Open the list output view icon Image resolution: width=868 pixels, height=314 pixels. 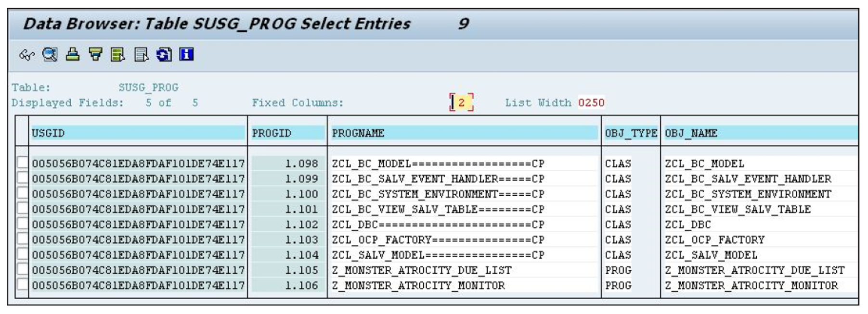[141, 55]
